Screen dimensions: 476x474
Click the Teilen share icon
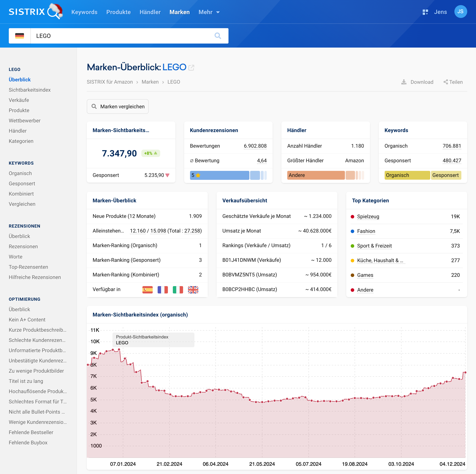[445, 82]
